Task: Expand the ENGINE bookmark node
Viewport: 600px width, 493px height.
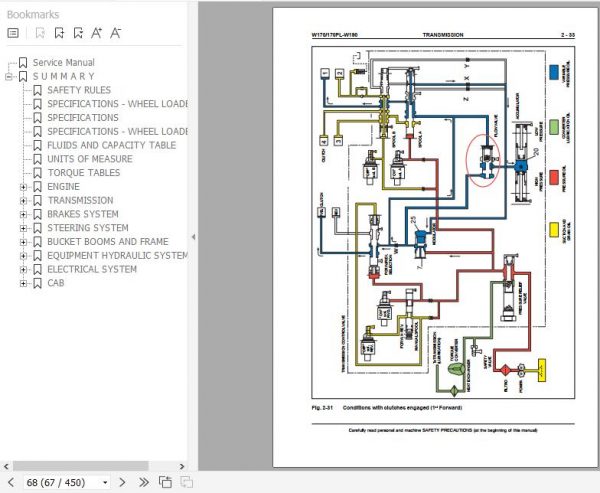Action: coord(23,187)
